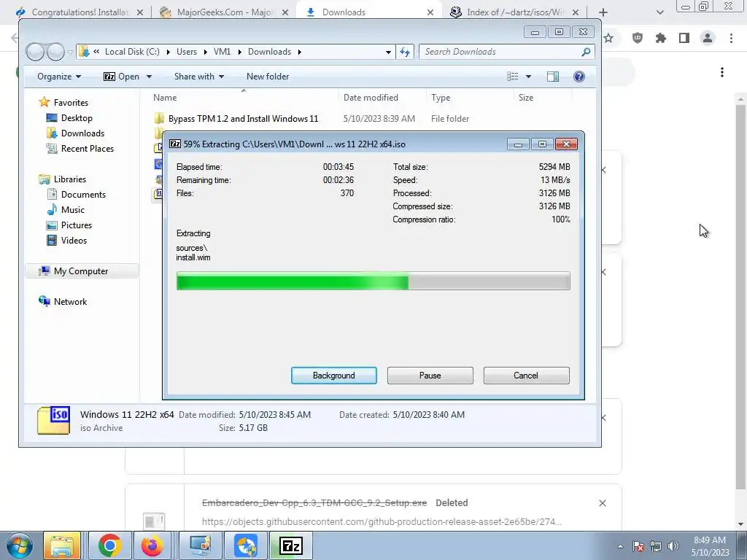This screenshot has width=747, height=560.
Task: Select My Computer in navigation pane
Action: point(80,271)
